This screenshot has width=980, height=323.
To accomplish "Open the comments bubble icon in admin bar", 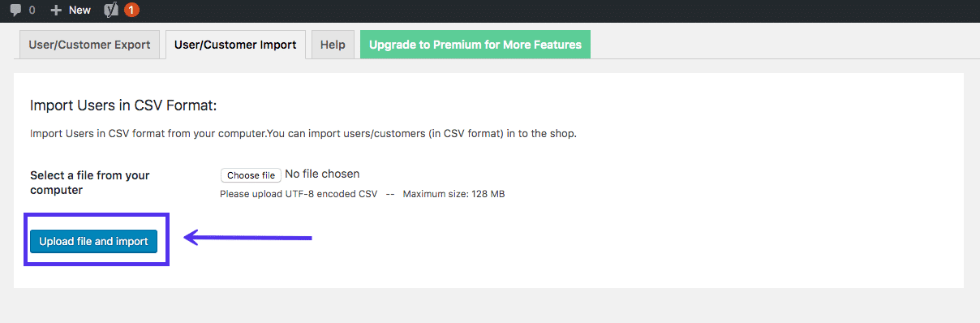I will [x=16, y=11].
